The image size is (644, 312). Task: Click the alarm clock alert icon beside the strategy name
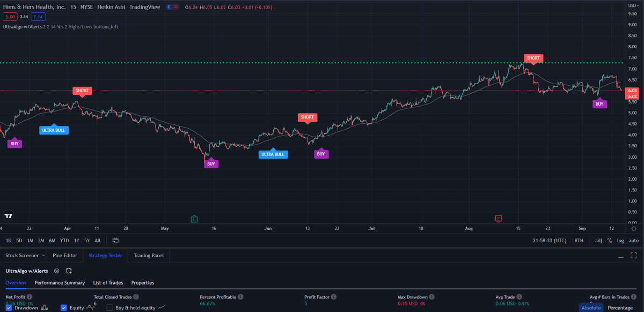(69, 271)
